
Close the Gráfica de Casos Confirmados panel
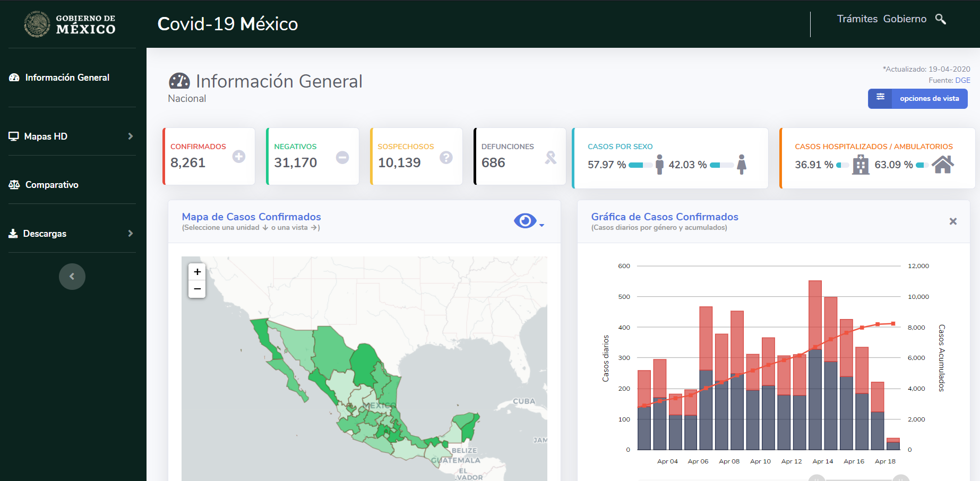[953, 221]
